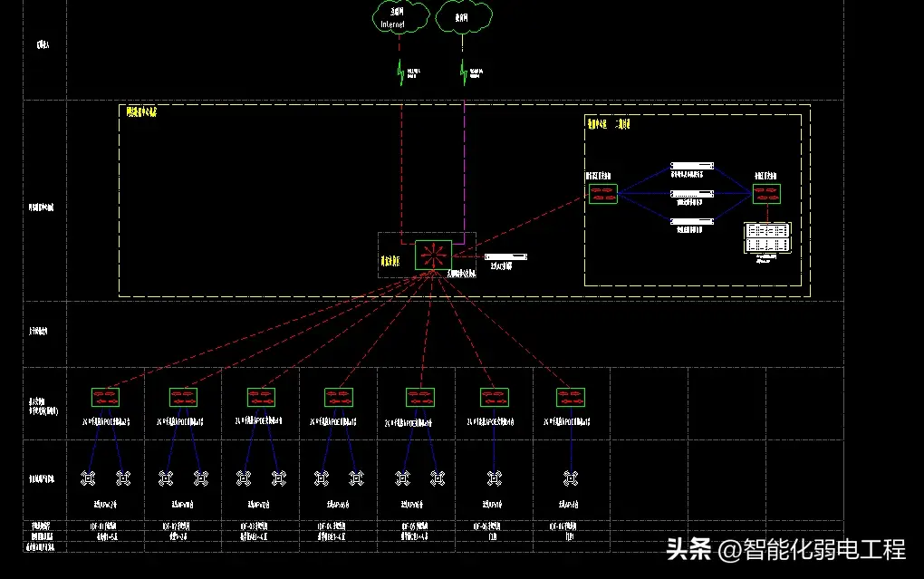This screenshot has height=579, width=924.
Task: Select the right switch above the server rack
Action: click(766, 194)
